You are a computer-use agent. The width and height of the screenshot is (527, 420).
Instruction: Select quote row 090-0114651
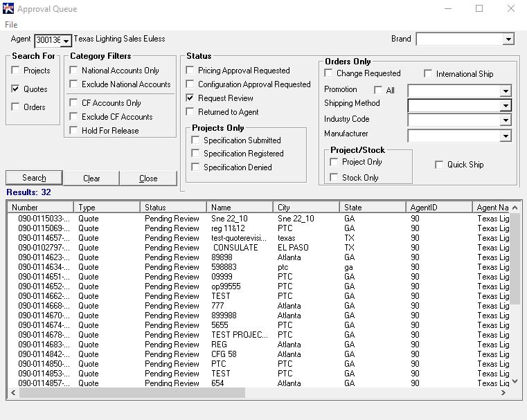pyautogui.click(x=258, y=277)
